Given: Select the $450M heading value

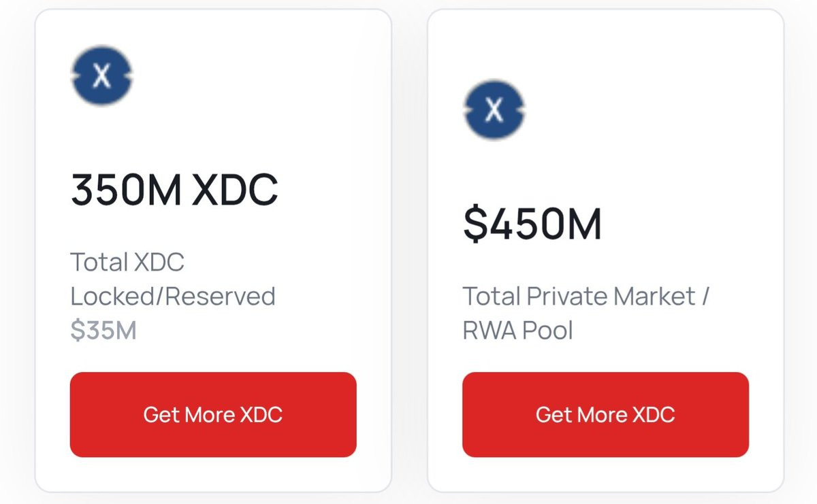Looking at the screenshot, I should click(532, 224).
